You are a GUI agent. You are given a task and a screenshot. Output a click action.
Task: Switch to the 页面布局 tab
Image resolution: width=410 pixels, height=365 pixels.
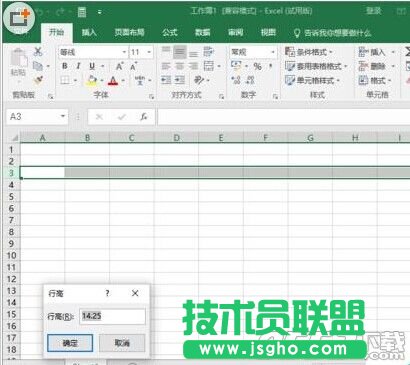(129, 32)
